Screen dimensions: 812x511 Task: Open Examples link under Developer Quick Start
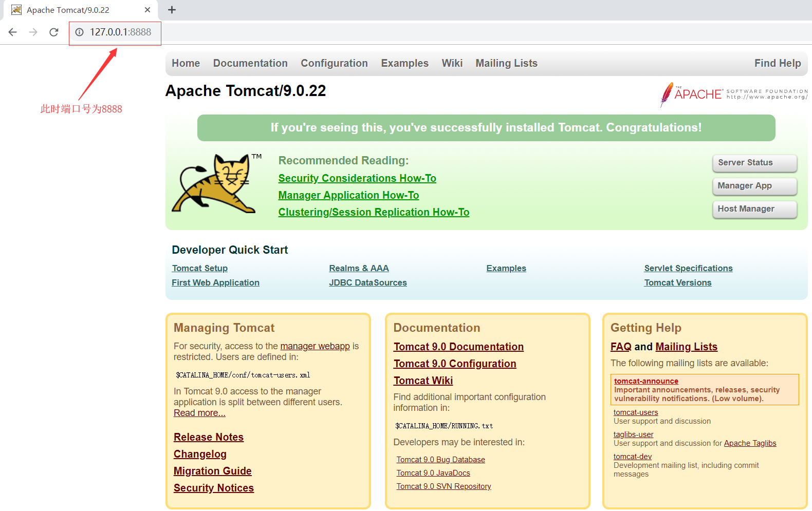506,268
